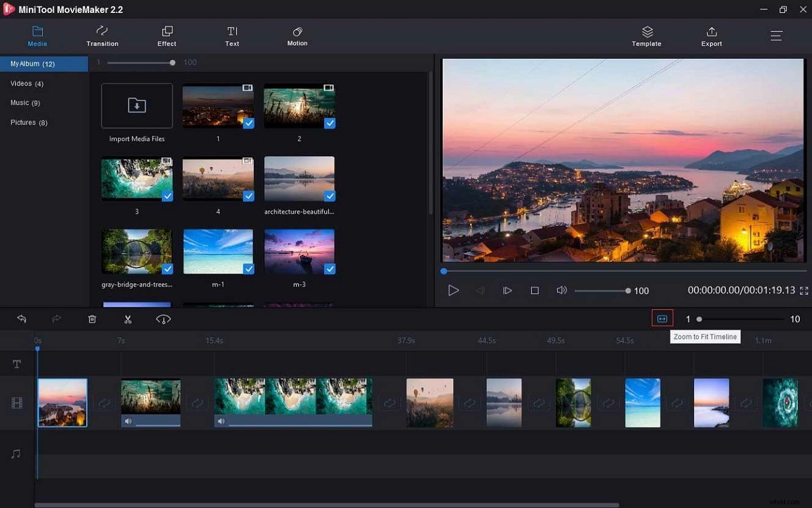Open the Effect panel

tap(166, 35)
